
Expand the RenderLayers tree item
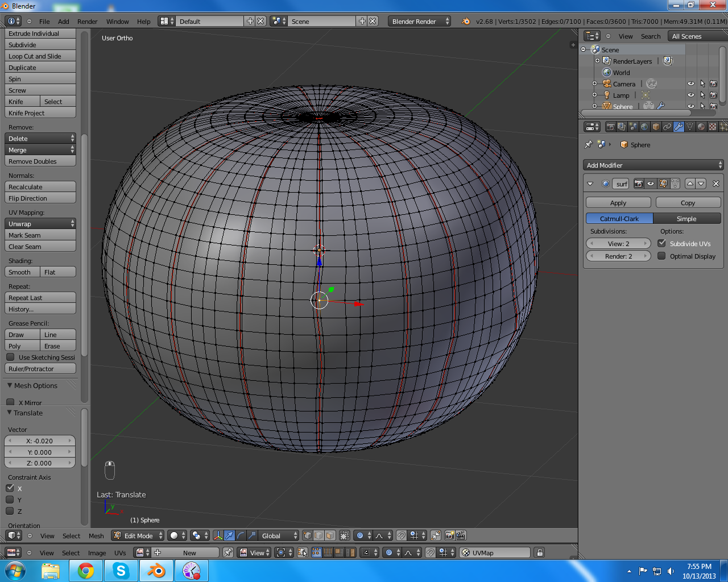(597, 61)
